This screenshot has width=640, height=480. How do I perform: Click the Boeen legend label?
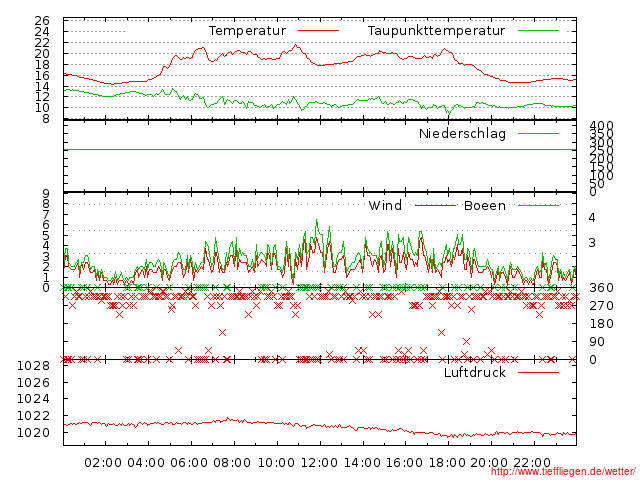(x=484, y=205)
